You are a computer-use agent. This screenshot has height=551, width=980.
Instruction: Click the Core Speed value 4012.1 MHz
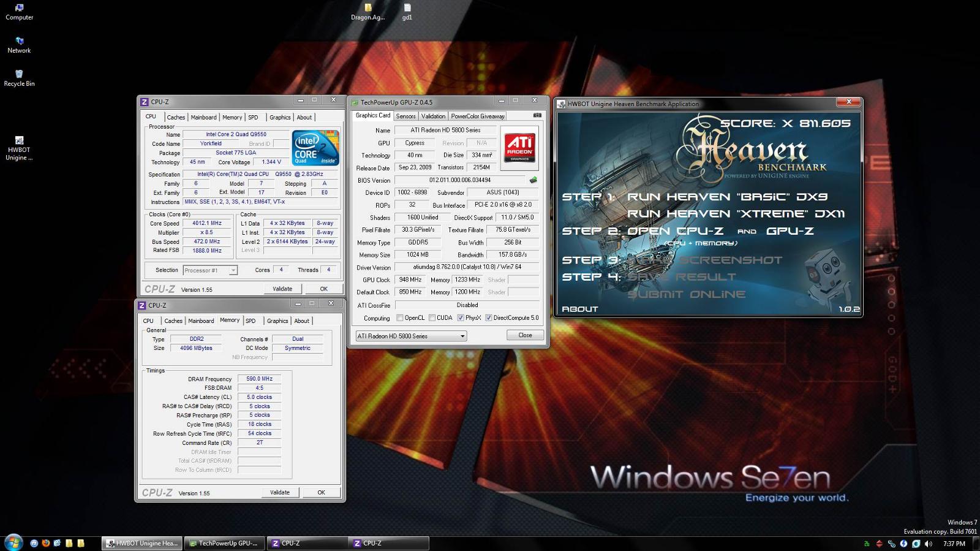point(207,223)
